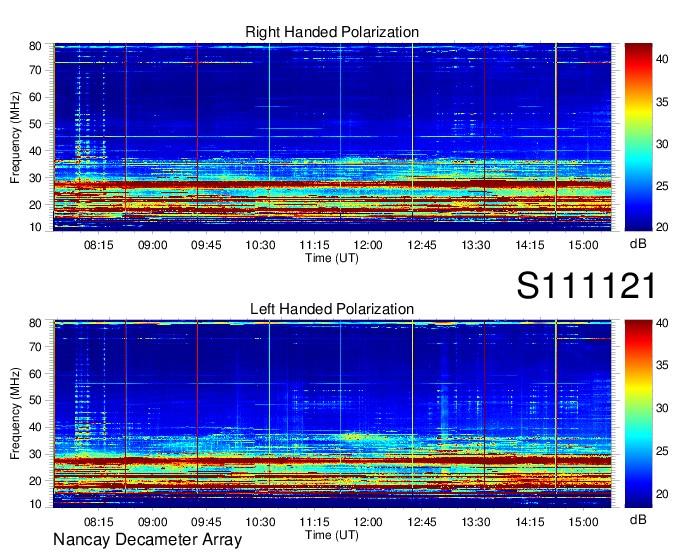
Task: Click the 70 MHz tick of Right Handed plot
Action: pos(35,70)
